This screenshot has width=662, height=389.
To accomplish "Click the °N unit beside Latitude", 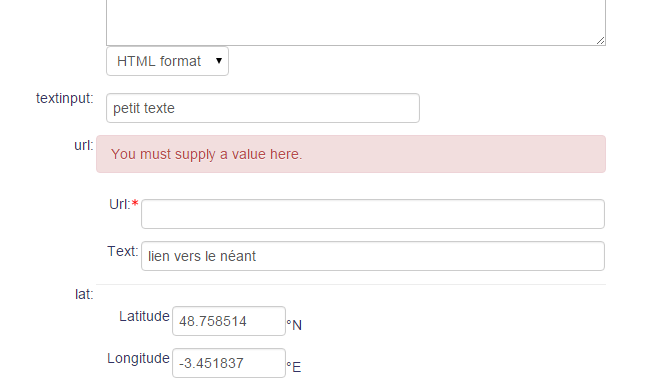I will pyautogui.click(x=294, y=325).
